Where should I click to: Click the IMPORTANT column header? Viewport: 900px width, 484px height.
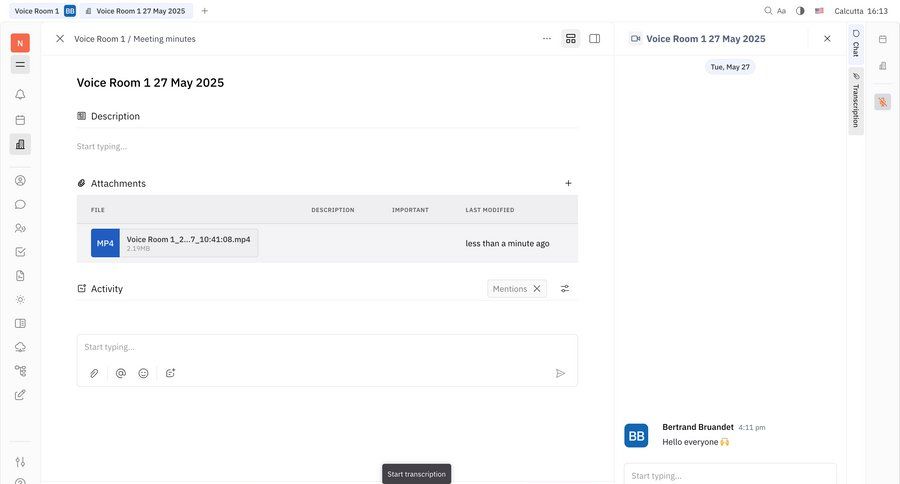pos(410,210)
